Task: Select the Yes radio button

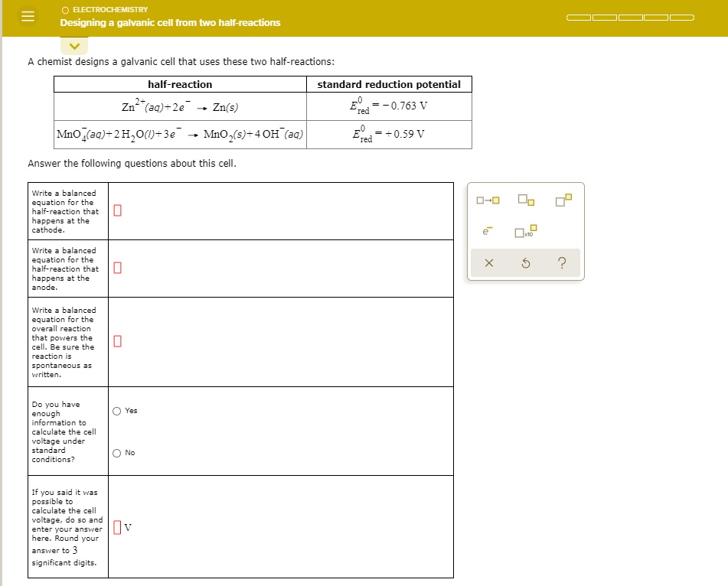Action: [117, 410]
